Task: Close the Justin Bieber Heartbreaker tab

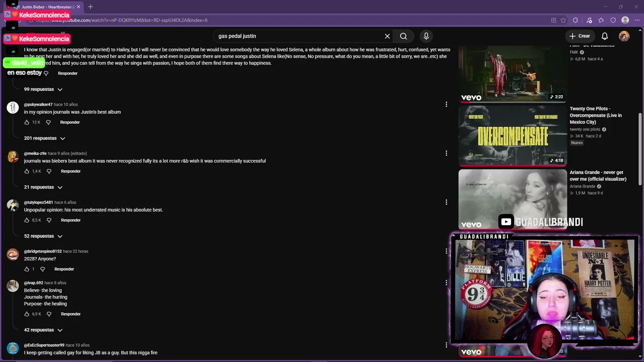Action: [78, 7]
